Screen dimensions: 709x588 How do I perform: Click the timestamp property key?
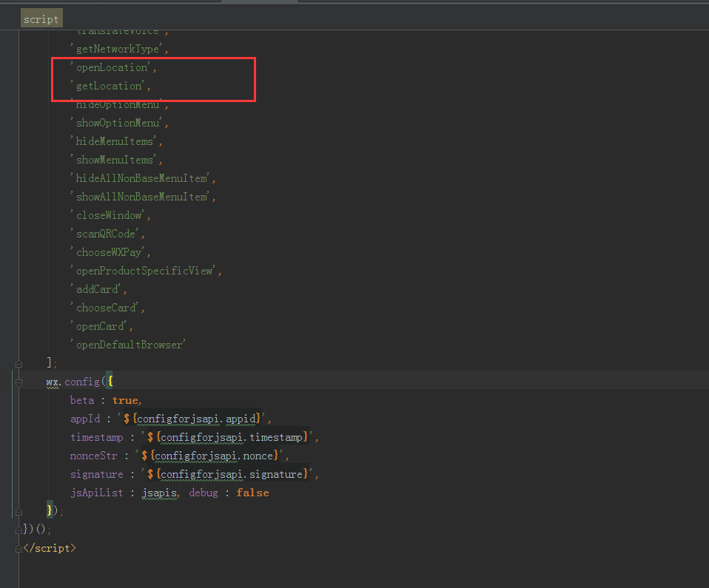[97, 438]
